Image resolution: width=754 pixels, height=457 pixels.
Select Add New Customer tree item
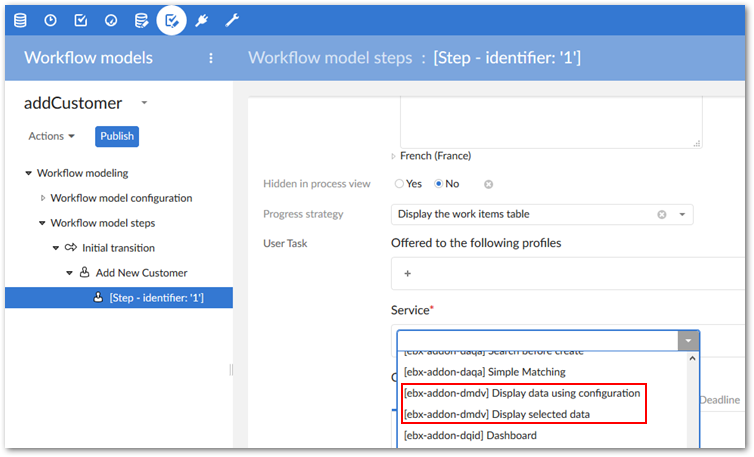(141, 273)
